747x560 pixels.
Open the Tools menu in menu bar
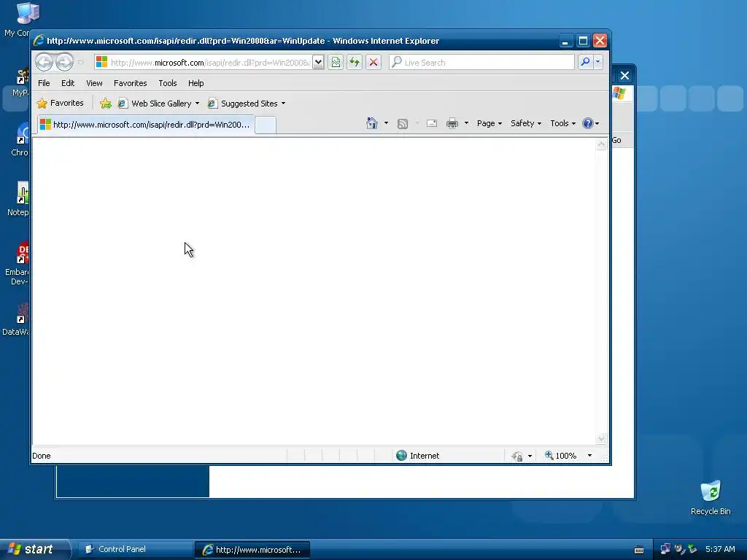(x=168, y=83)
